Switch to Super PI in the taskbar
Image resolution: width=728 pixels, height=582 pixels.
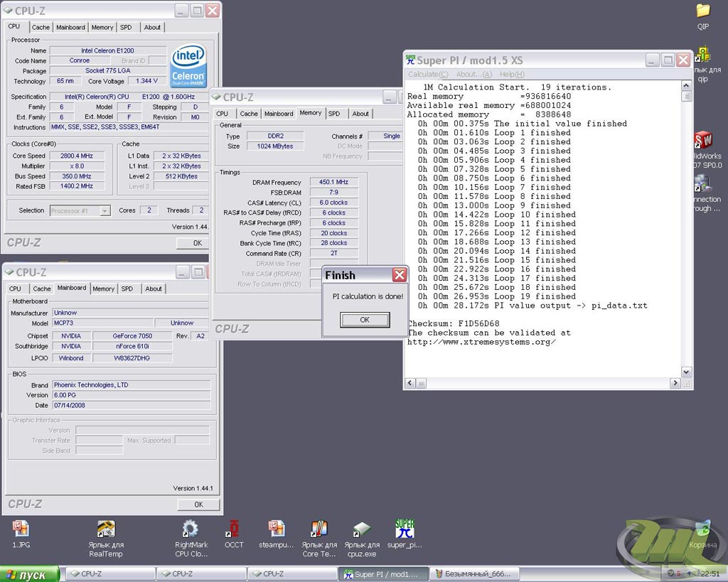pos(382,574)
